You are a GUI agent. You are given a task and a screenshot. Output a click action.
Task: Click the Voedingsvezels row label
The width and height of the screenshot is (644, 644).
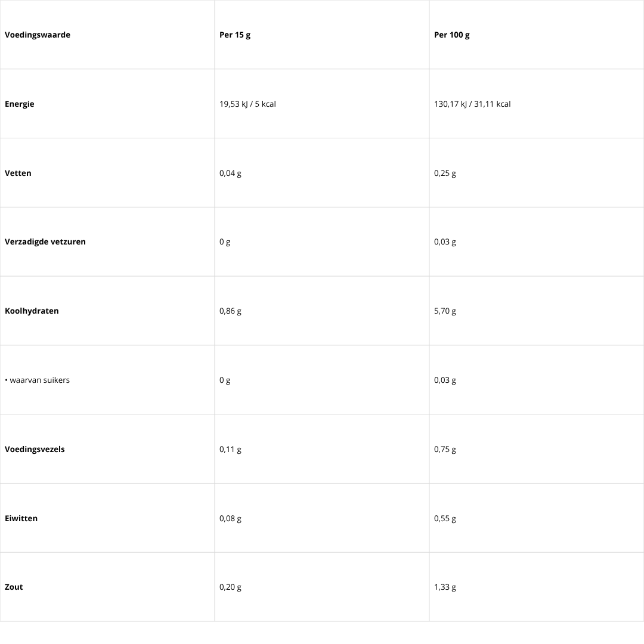pyautogui.click(x=35, y=449)
